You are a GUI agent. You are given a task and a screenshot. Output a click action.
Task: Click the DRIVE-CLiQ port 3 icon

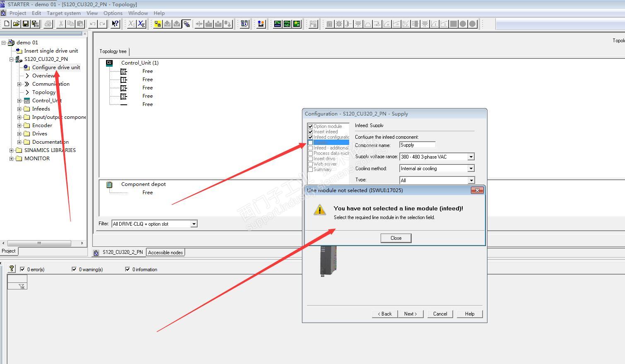[123, 96]
